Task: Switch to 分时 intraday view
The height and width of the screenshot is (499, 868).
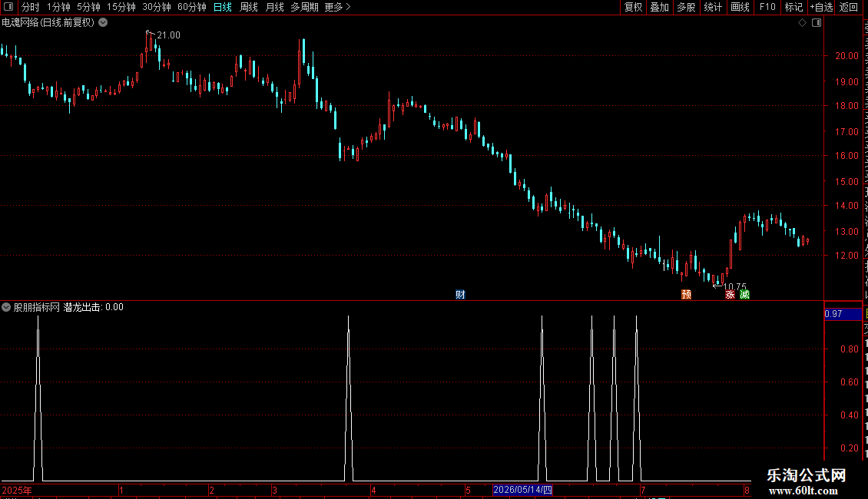Action: pyautogui.click(x=31, y=7)
